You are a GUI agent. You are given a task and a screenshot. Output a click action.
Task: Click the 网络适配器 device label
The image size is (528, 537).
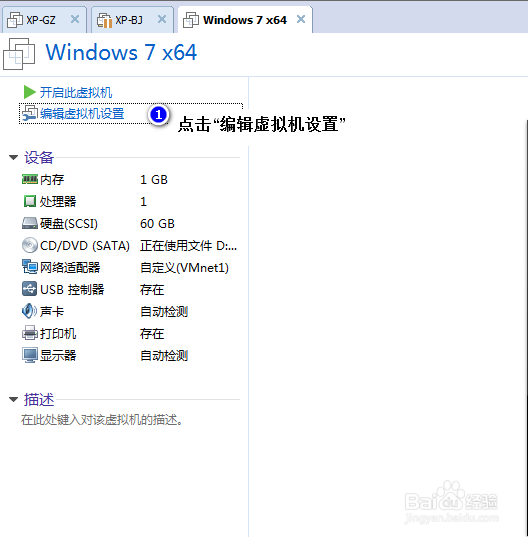tap(70, 267)
